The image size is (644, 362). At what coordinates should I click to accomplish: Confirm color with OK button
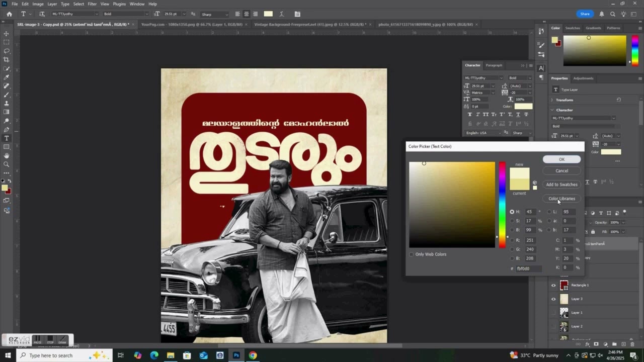point(561,159)
